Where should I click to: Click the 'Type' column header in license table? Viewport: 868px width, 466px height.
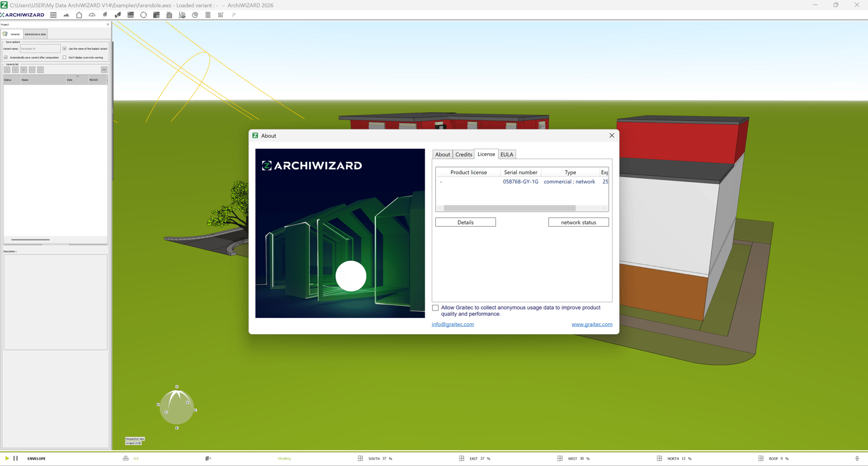[x=571, y=172]
